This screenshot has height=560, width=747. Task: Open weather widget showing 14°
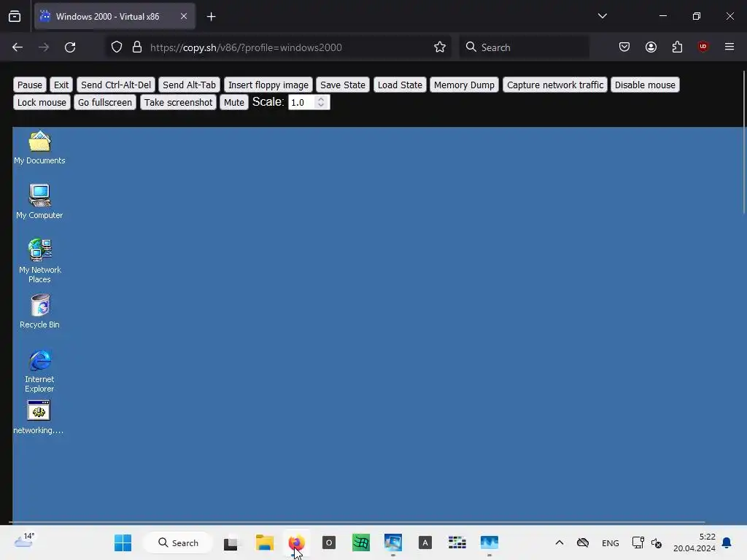click(x=24, y=541)
